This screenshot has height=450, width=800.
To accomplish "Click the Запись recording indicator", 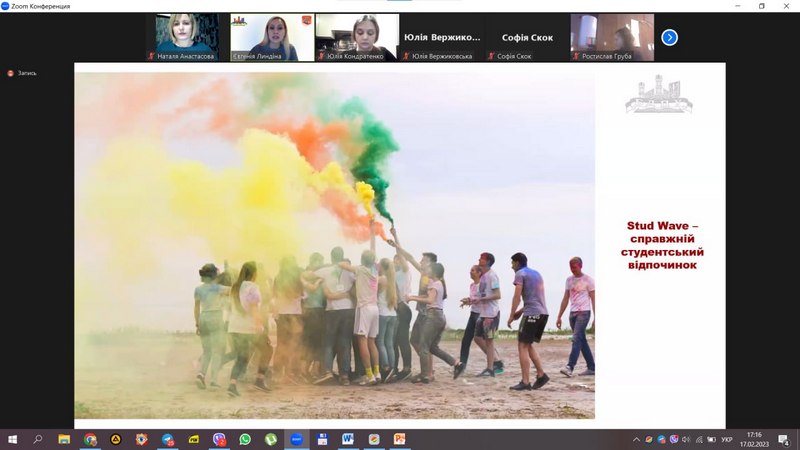I will point(22,73).
